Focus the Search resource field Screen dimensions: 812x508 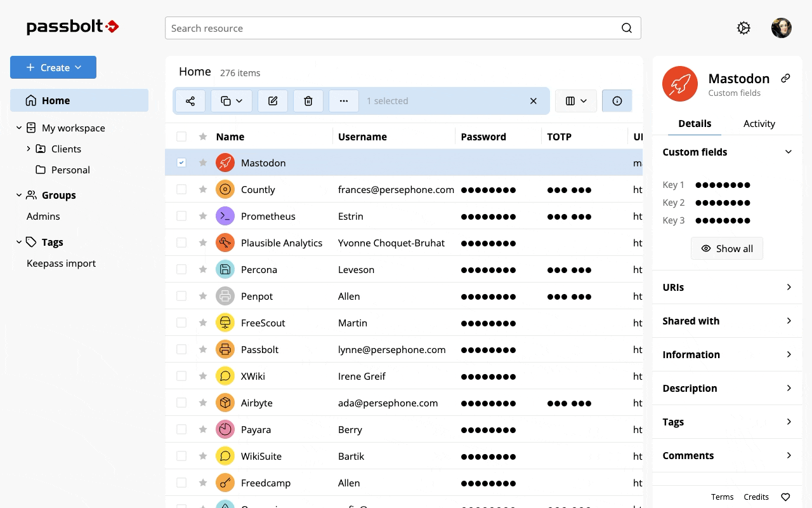pos(403,28)
